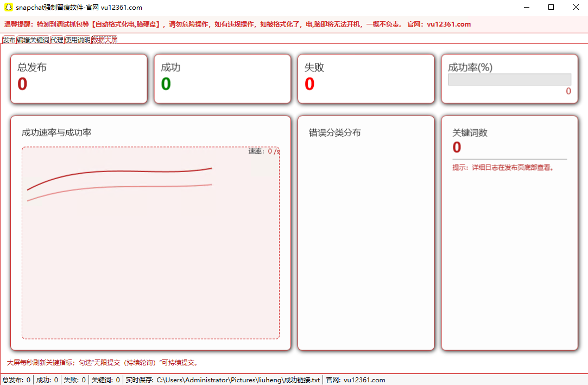Image resolution: width=588 pixels, height=385 pixels.
Task: Click the red 失败 count value
Action: tap(309, 84)
